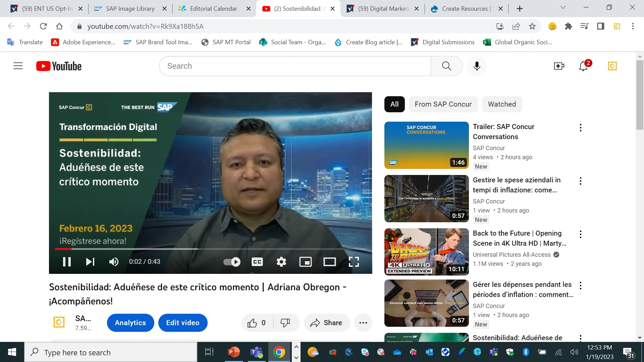Open a new browser tab
Screen dimensions: 644x362
point(520,9)
